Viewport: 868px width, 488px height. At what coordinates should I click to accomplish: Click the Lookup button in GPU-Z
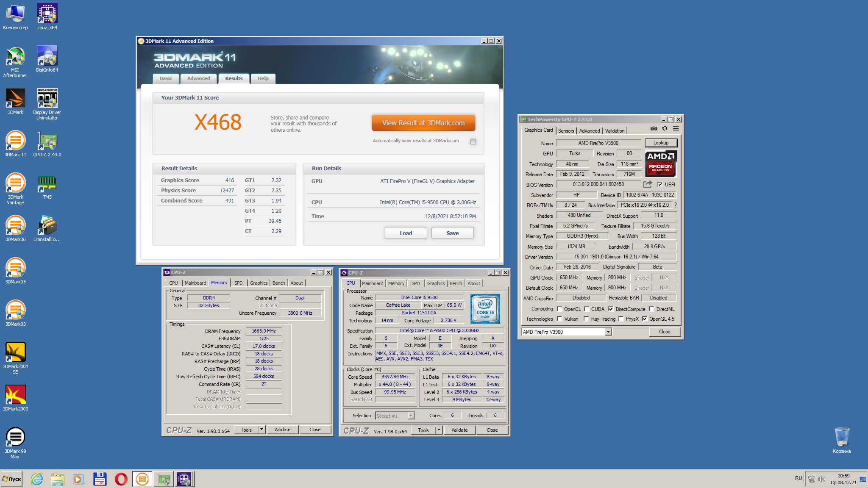(x=661, y=143)
